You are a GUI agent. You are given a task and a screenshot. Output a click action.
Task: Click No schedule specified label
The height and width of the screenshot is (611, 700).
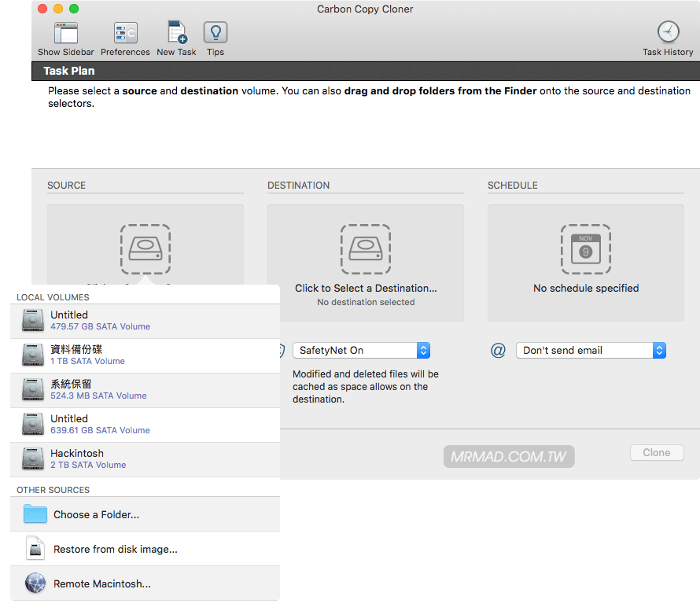(586, 289)
